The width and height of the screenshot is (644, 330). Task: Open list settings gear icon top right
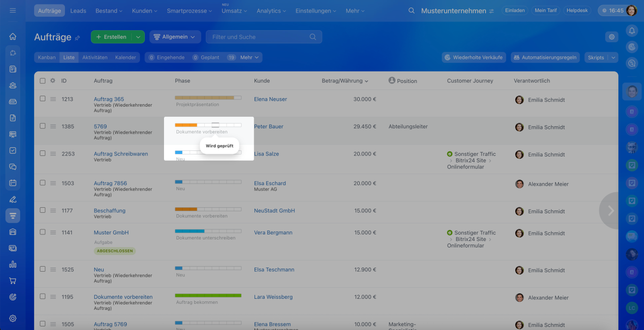pos(611,37)
